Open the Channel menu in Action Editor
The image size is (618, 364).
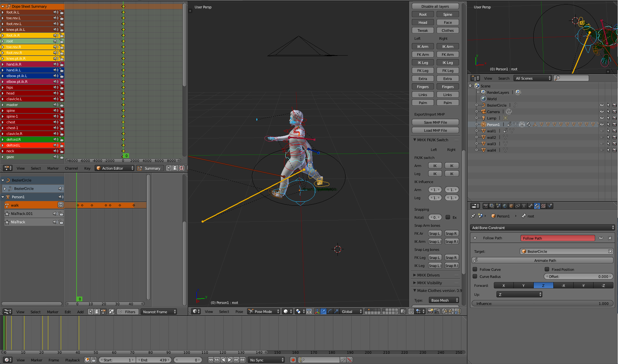pyautogui.click(x=71, y=168)
